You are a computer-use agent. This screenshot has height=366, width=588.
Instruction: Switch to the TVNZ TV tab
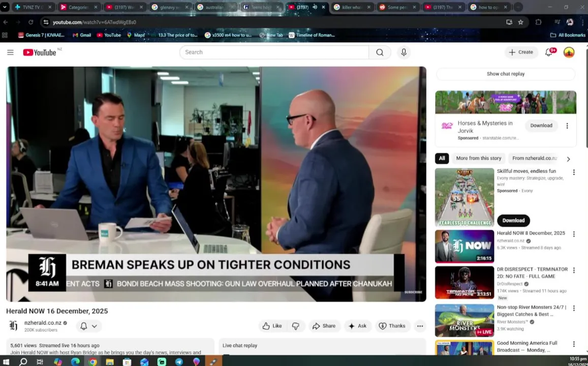pos(32,7)
